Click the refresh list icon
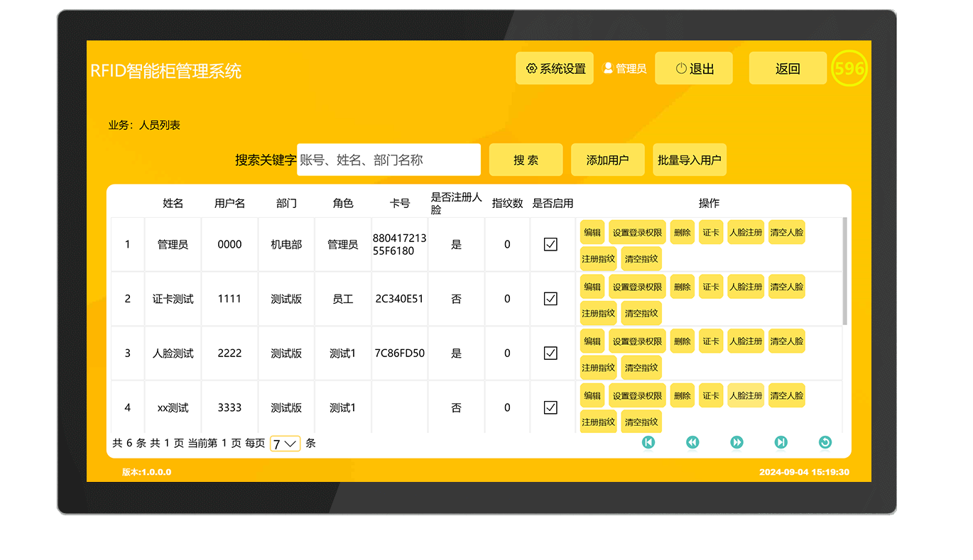The width and height of the screenshot is (973, 560). pos(825,442)
